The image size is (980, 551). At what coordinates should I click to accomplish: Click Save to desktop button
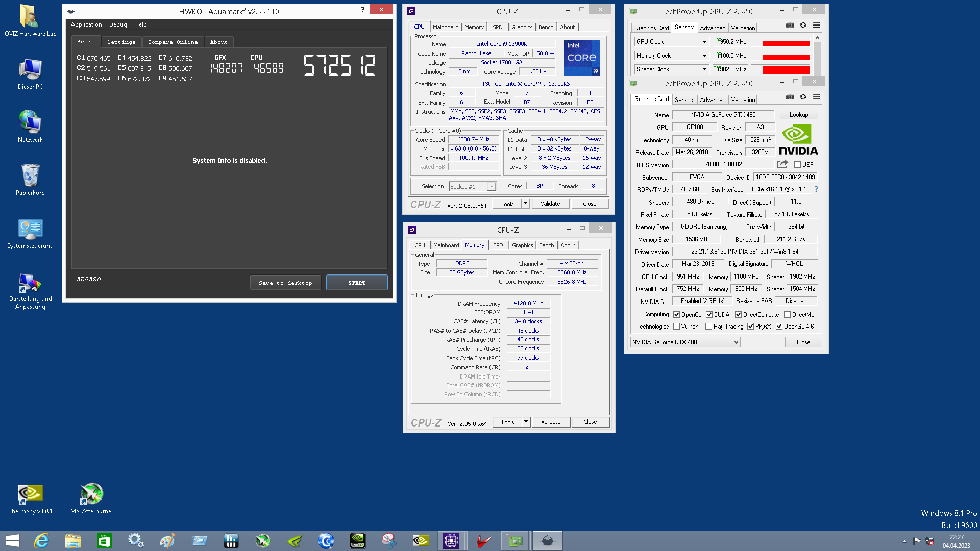(285, 283)
